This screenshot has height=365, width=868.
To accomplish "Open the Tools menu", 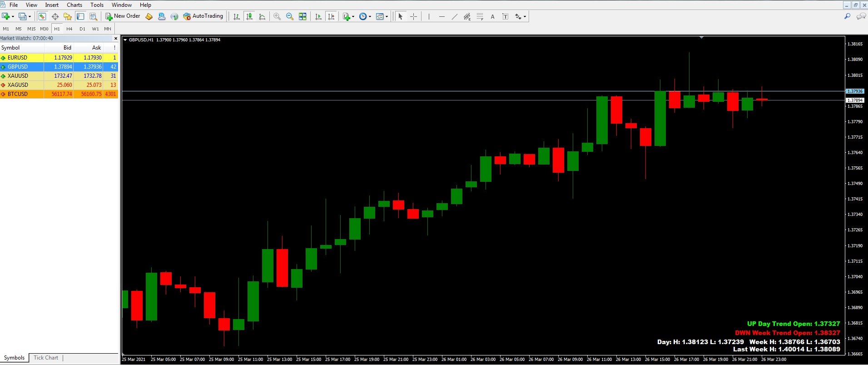I will [97, 5].
